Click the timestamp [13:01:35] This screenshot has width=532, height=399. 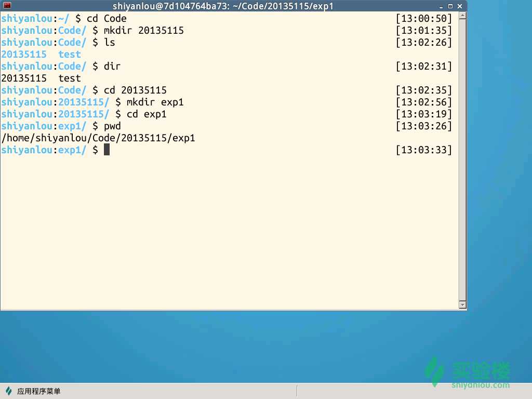424,31
